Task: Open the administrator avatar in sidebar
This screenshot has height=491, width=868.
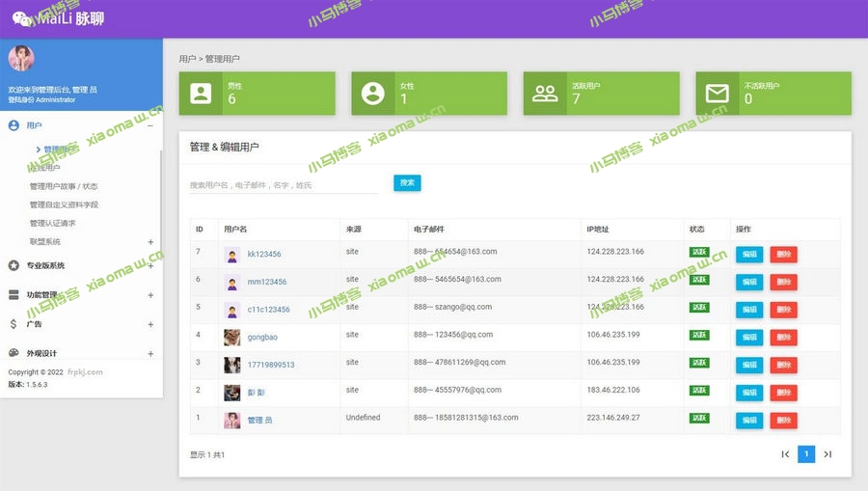Action: [x=21, y=58]
